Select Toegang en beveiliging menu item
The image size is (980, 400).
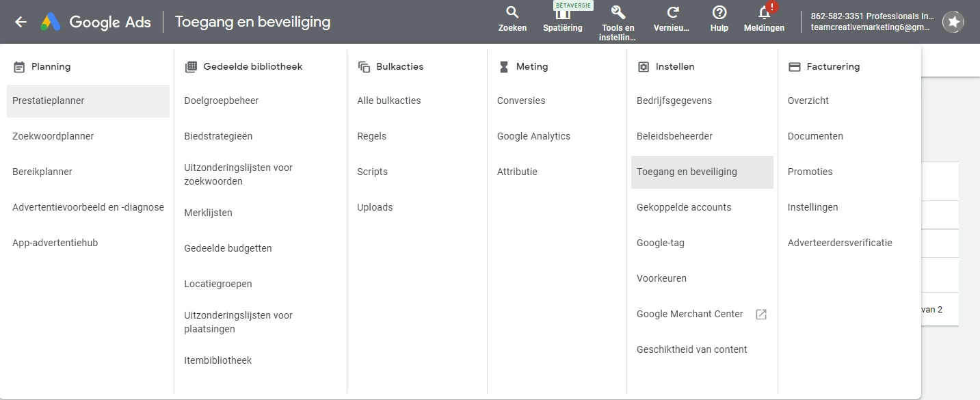pos(702,172)
